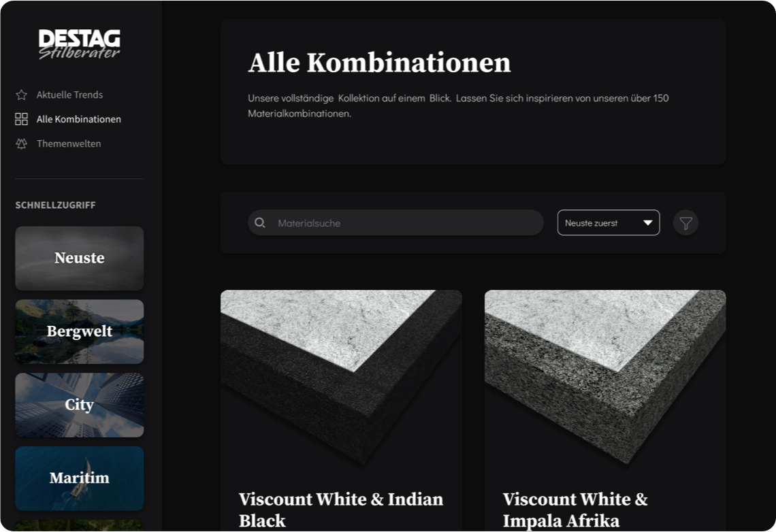Go to Themenwelten in the sidebar
The width and height of the screenshot is (776, 532).
(69, 144)
